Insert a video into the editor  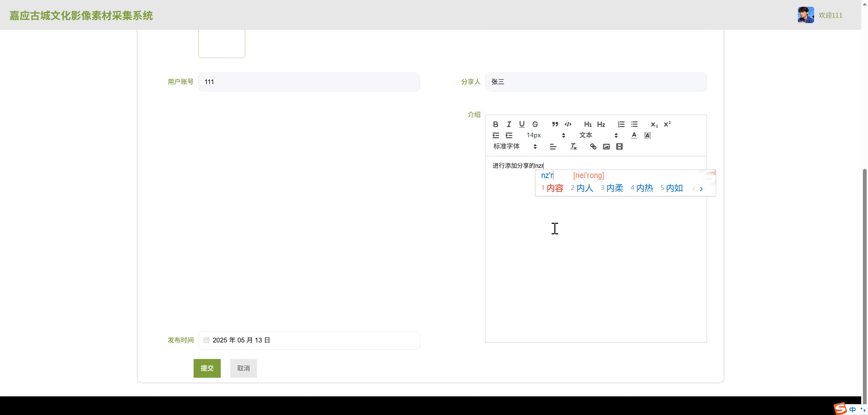pos(619,146)
